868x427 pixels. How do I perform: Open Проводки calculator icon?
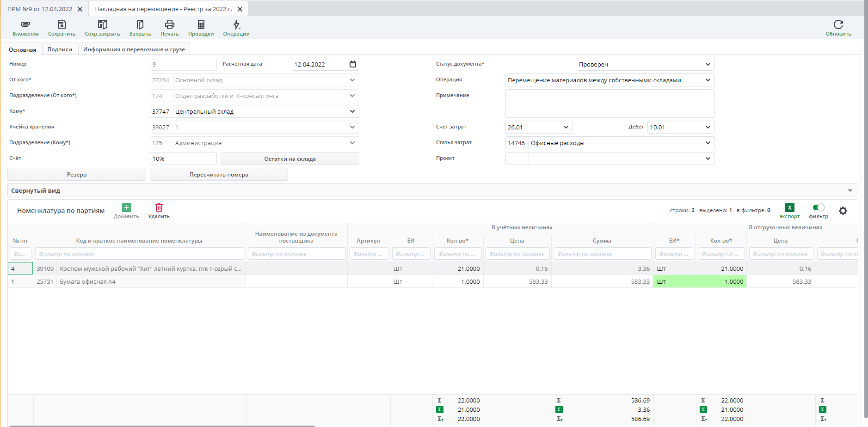pos(201,24)
